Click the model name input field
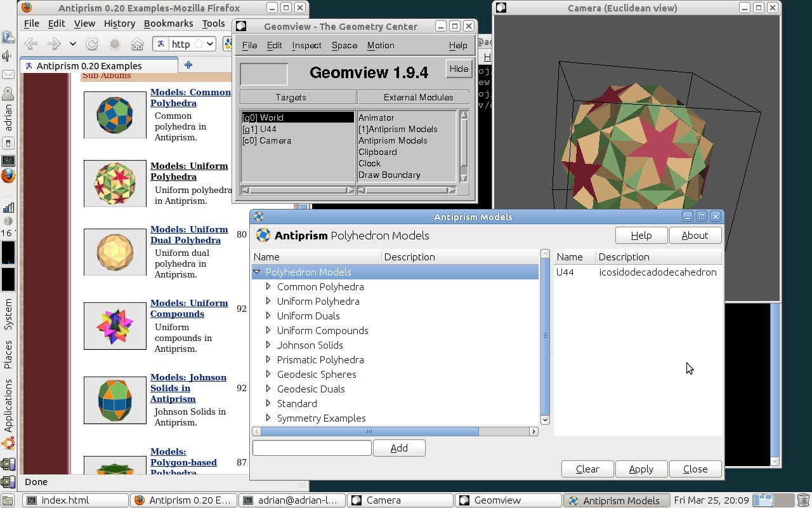This screenshot has width=812, height=508. click(312, 448)
